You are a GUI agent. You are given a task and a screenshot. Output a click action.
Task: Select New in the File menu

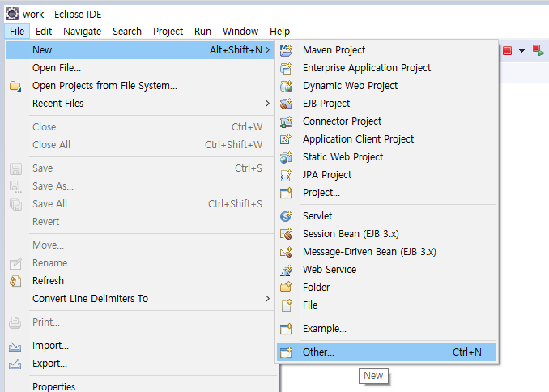pyautogui.click(x=140, y=50)
